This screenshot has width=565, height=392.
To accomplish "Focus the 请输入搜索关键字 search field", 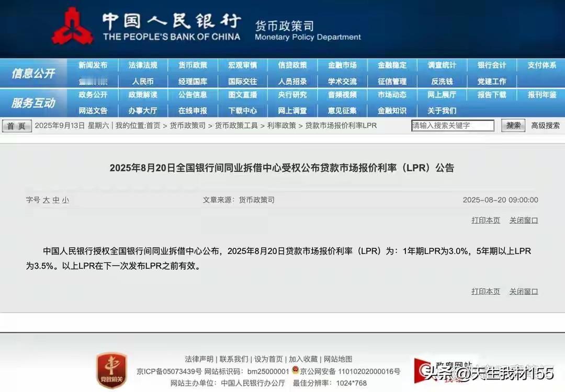I will [x=453, y=125].
